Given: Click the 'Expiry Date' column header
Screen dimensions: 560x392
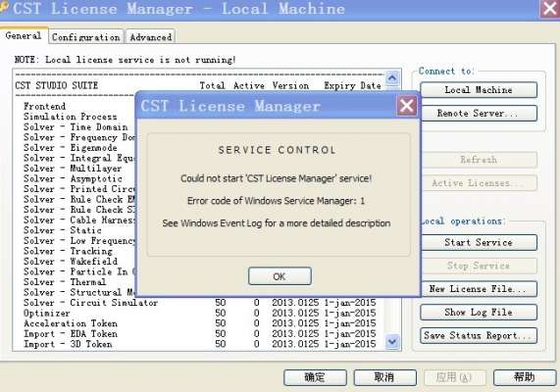Looking at the screenshot, I should coord(352,85).
